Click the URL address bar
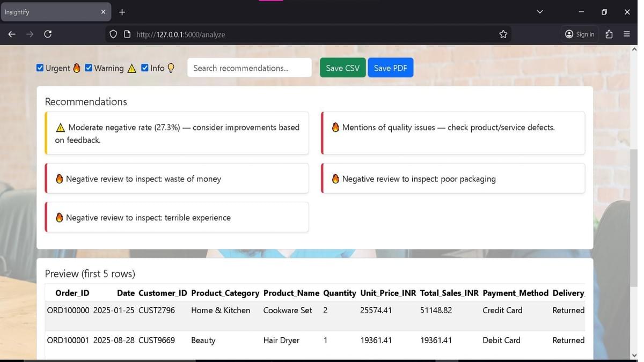Viewport: 644px width, 362px height. [x=311, y=34]
